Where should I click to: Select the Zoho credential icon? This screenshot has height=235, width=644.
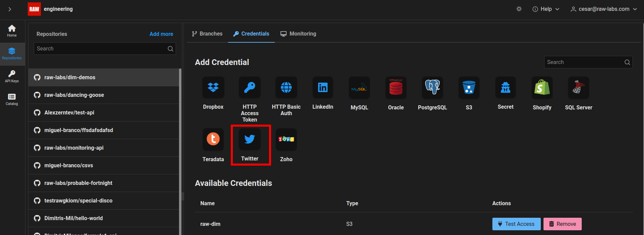(x=286, y=139)
